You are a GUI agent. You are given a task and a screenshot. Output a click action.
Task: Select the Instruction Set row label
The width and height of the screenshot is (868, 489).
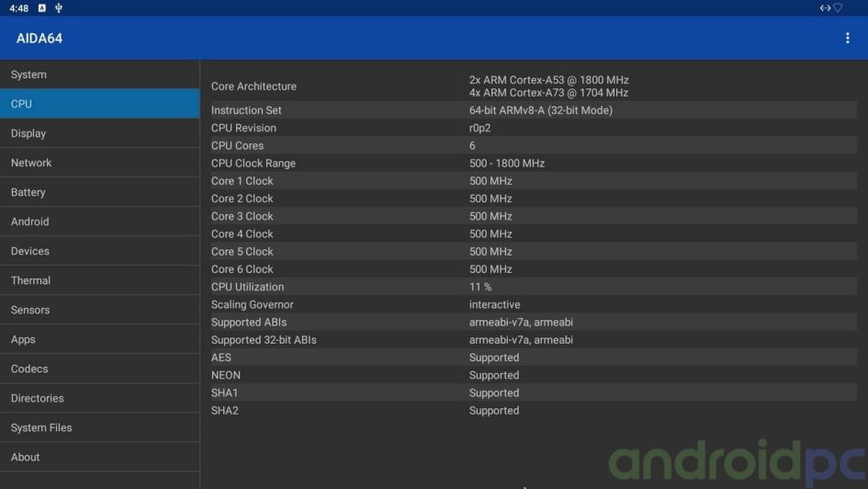point(246,110)
